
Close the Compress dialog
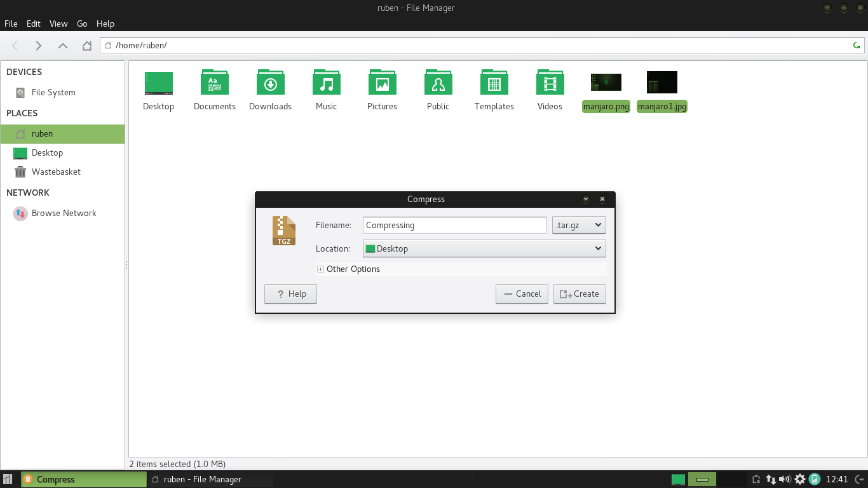pos(602,199)
